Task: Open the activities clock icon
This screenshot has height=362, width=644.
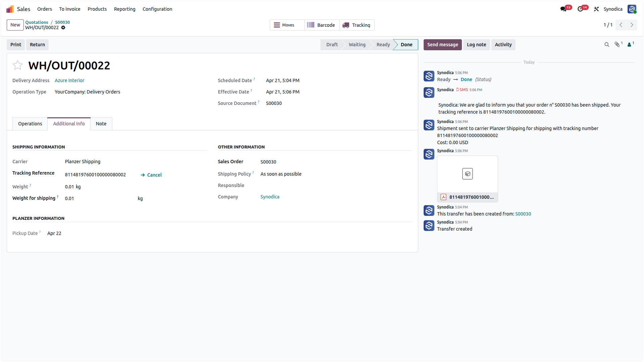Action: 580,9
